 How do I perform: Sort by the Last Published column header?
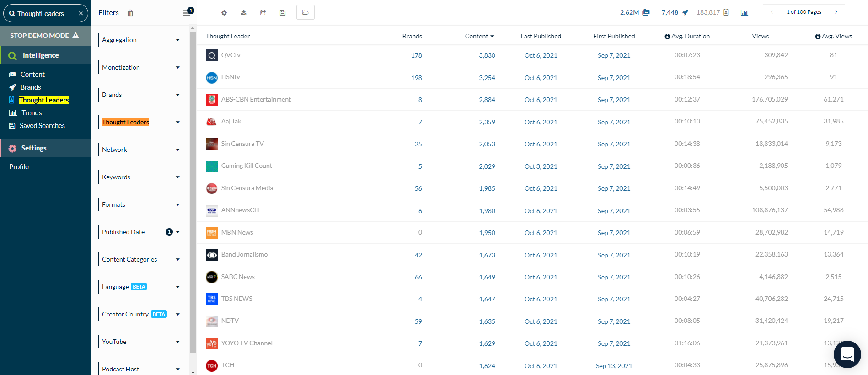coord(541,36)
